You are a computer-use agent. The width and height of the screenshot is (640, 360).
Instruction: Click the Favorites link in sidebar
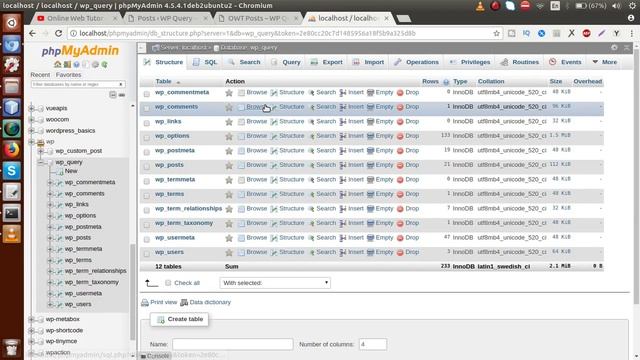[68, 75]
